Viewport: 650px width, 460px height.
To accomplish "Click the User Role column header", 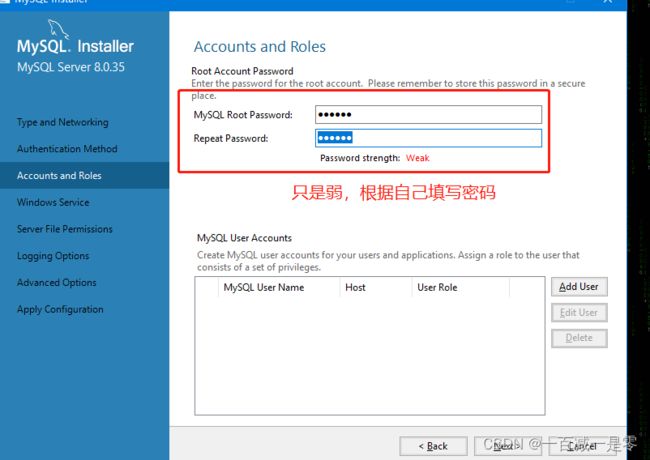I will point(461,287).
